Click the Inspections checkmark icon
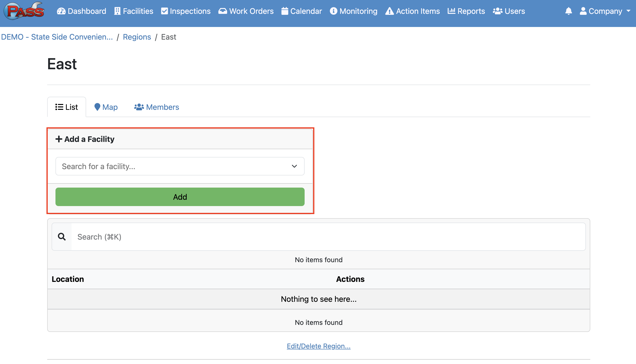 click(x=164, y=11)
